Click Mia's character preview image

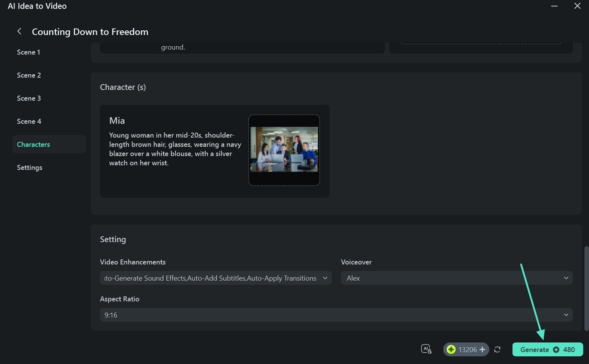coord(284,150)
